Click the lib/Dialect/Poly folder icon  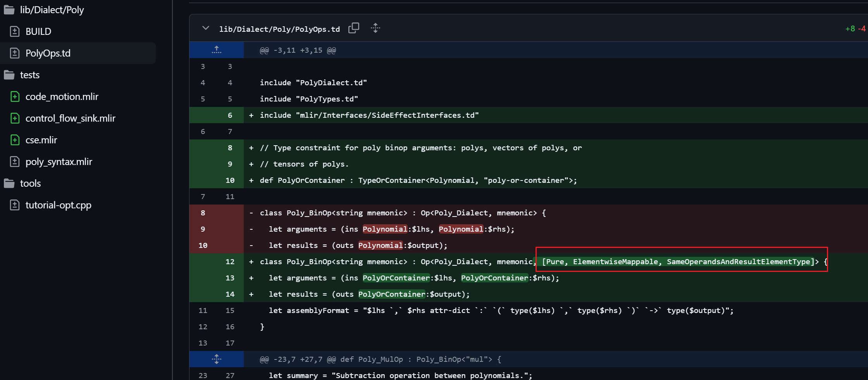(x=9, y=10)
